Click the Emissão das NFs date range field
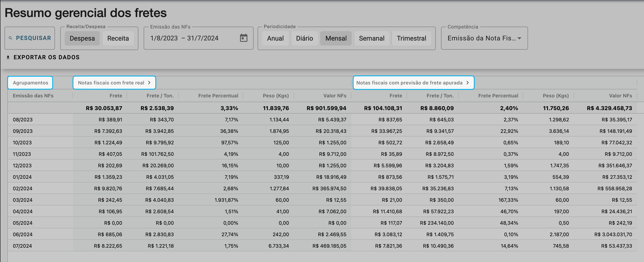The image size is (644, 262). 198,38
